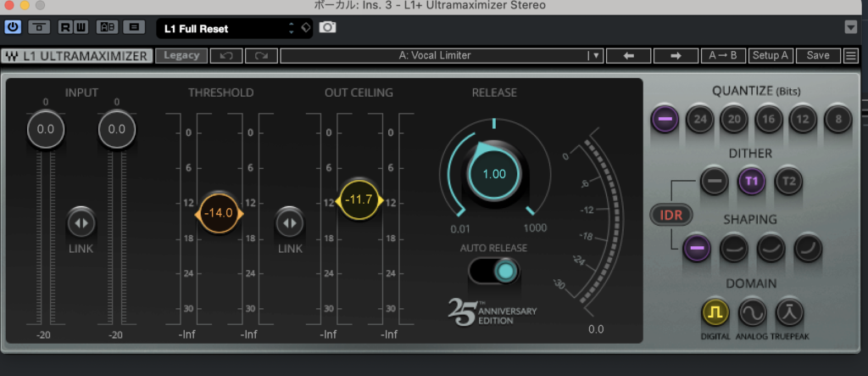Select the 16 bit quantize option
This screenshot has width=868, height=376.
tap(769, 120)
